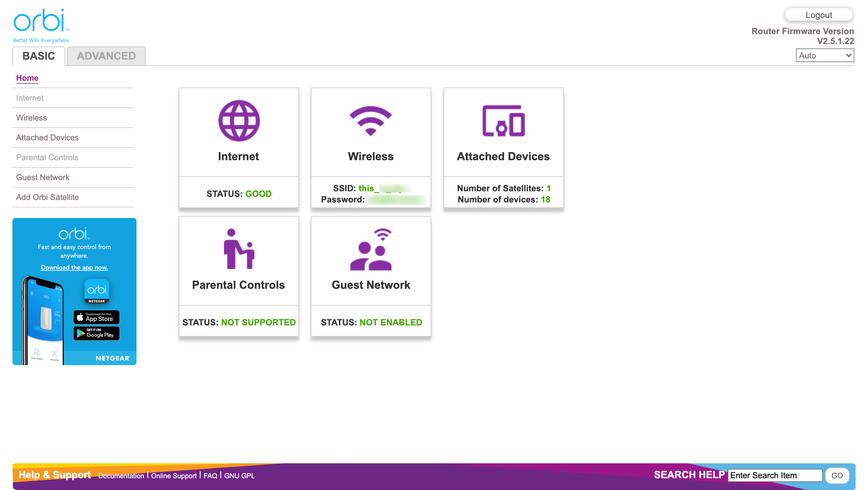Open Add Orbi Satellite in sidebar

coord(47,197)
